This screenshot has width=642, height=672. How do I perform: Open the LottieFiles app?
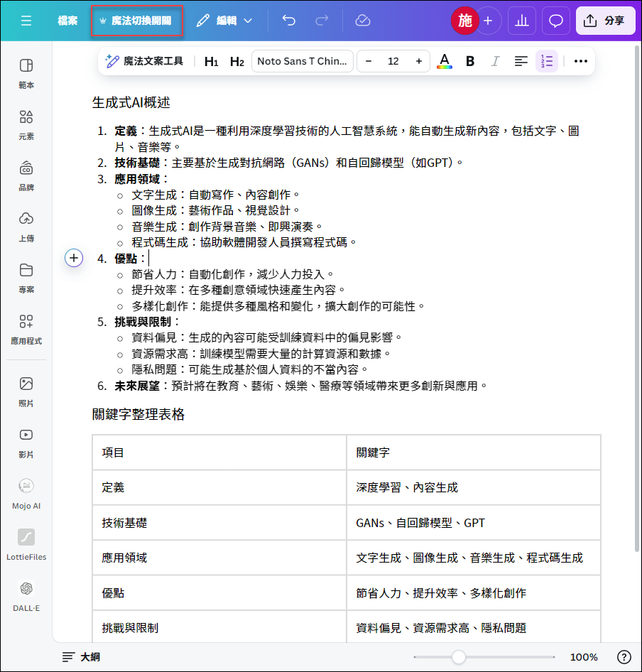pyautogui.click(x=26, y=545)
